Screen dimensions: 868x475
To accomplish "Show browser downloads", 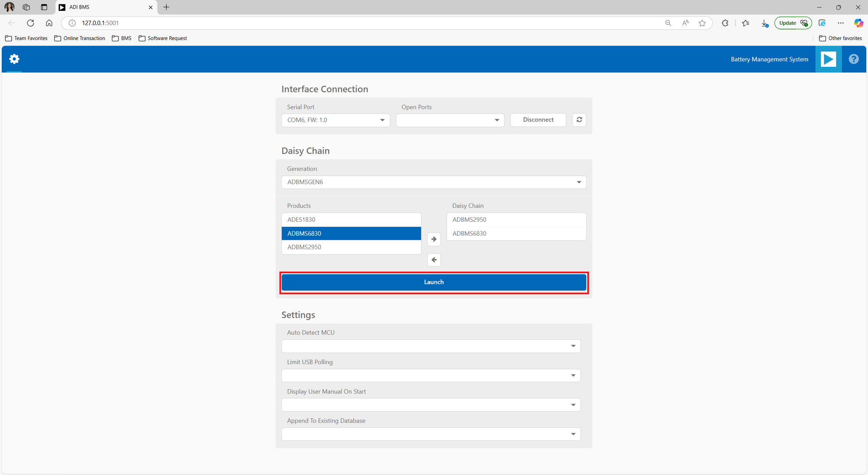I will [x=765, y=23].
